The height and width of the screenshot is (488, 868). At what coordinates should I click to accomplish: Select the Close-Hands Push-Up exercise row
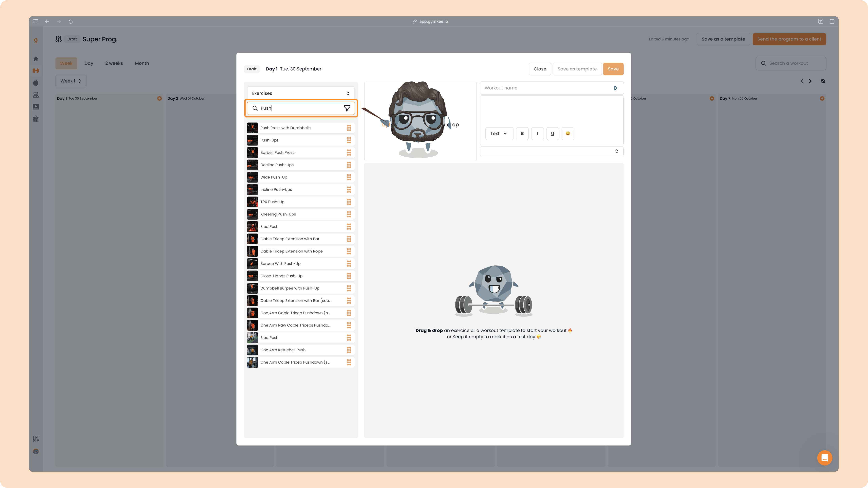[301, 276]
